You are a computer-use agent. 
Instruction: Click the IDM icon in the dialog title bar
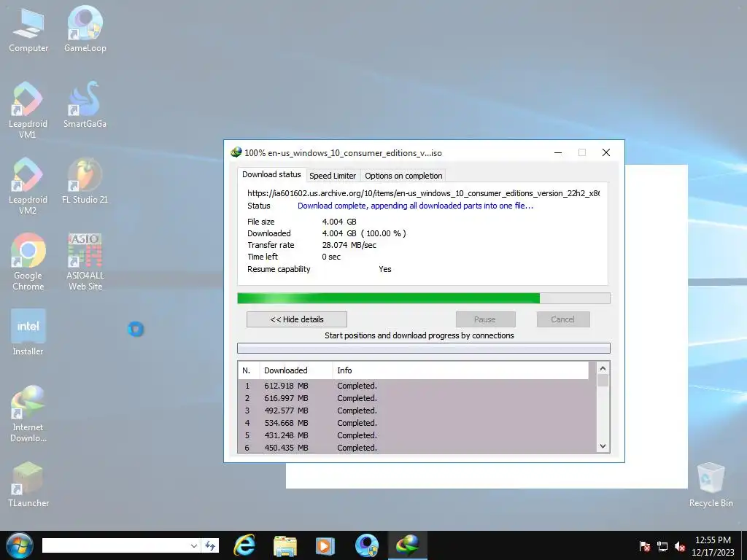[236, 152]
